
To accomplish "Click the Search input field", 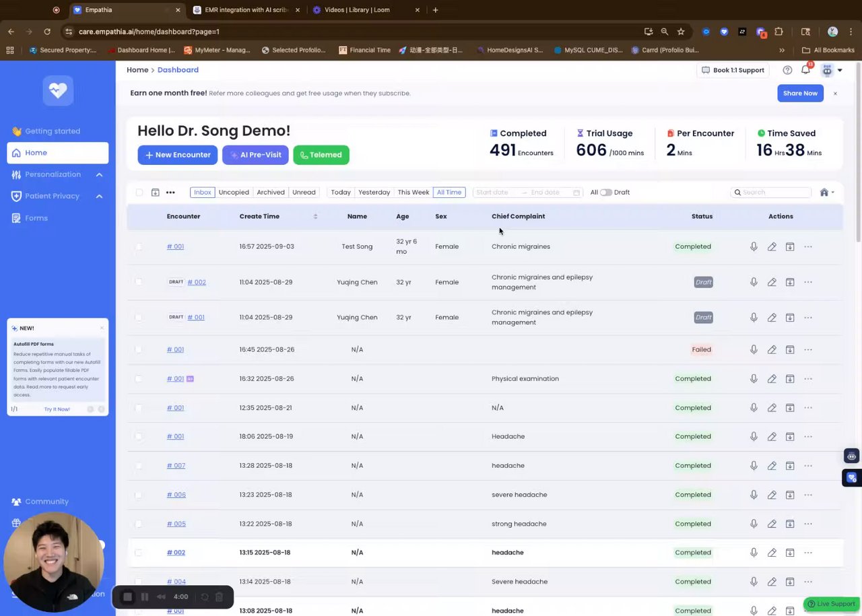I will [771, 193].
